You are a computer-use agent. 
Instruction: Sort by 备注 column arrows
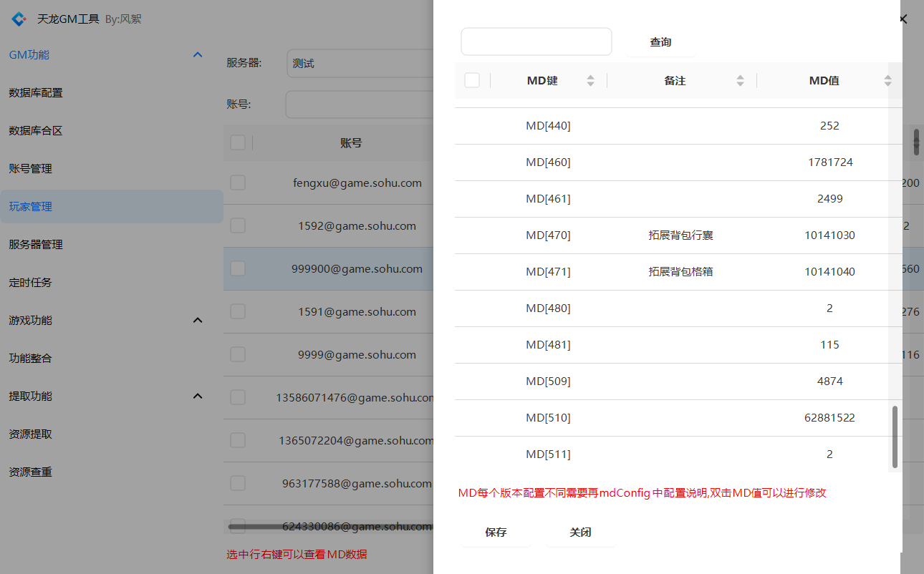740,81
